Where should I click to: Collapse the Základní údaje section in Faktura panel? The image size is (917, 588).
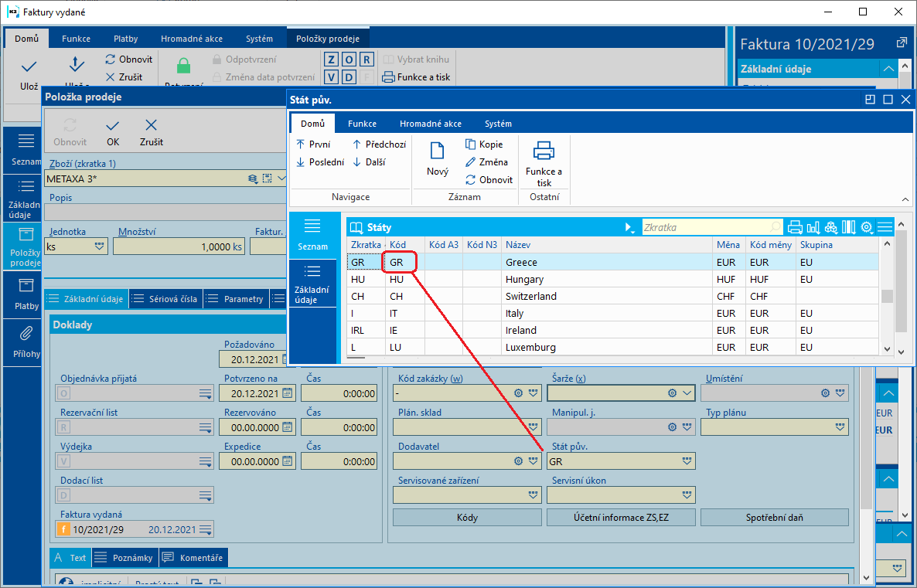point(888,69)
